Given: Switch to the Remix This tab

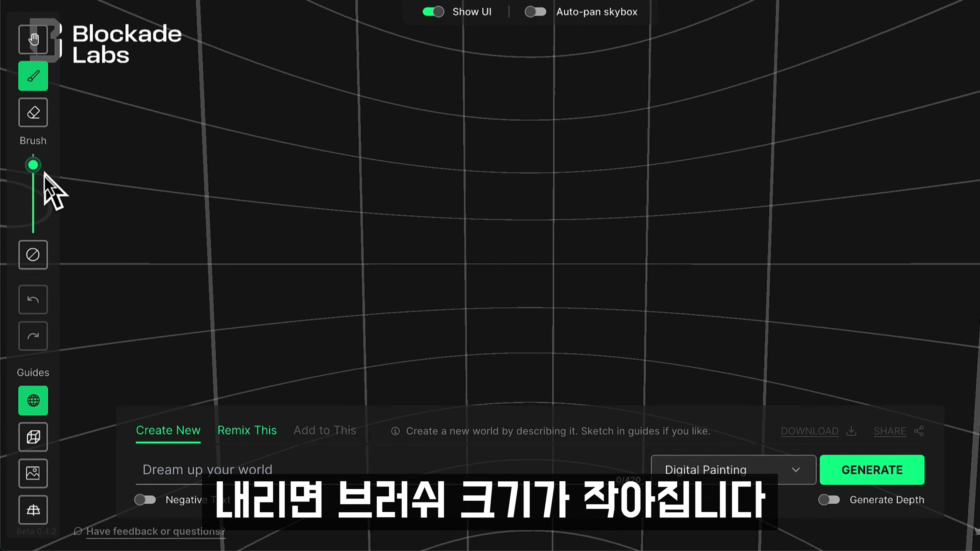Looking at the screenshot, I should click(x=247, y=430).
